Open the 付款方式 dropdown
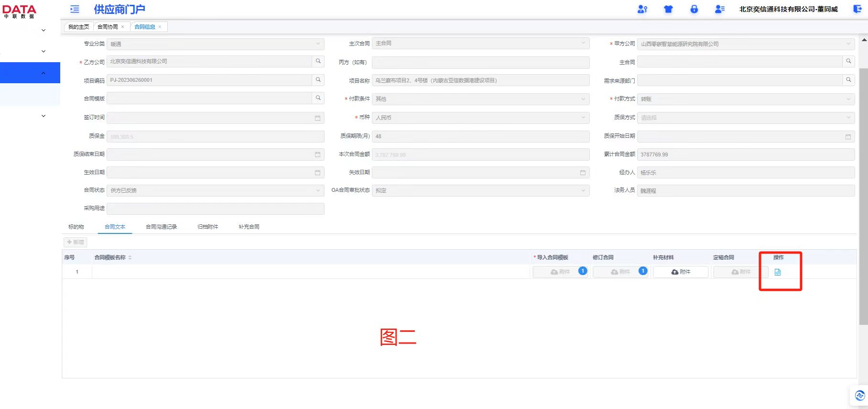868x409 pixels. pos(746,99)
